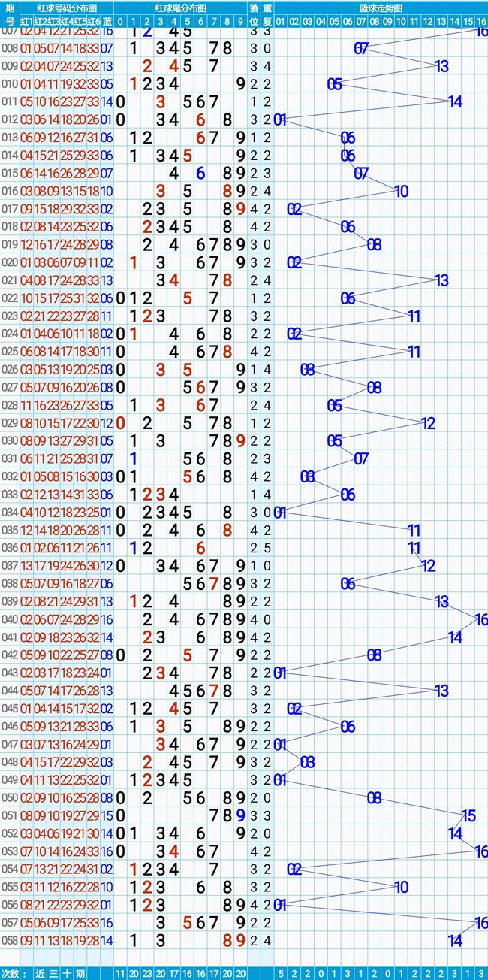Select the 蓝球走势图 header

click(380, 7)
